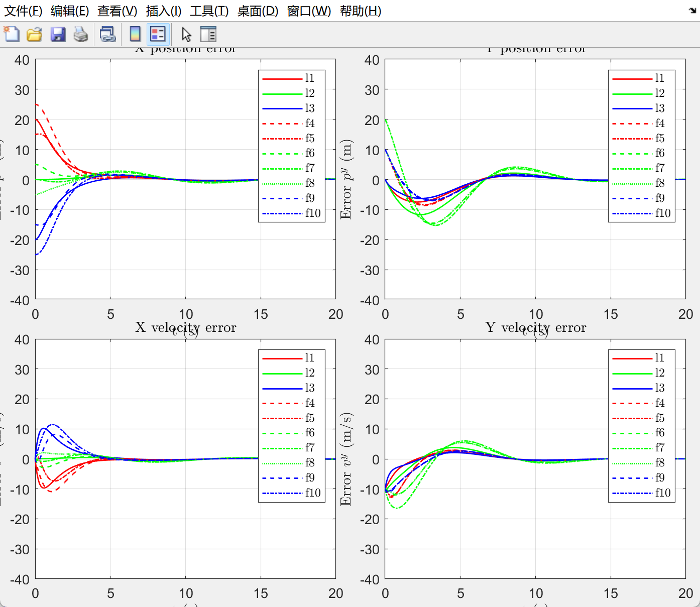This screenshot has width=700, height=607.
Task: Open the 帮助(H) menu
Action: [x=361, y=11]
